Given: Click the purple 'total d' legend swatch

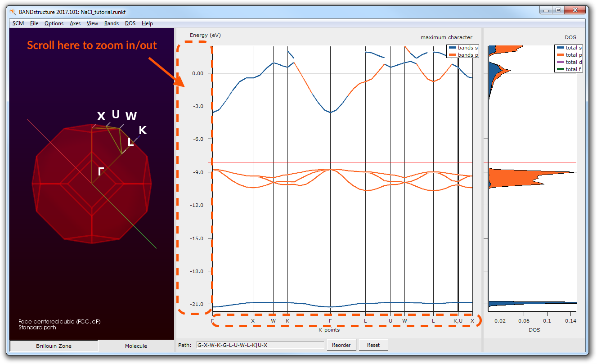Looking at the screenshot, I should 560,62.
